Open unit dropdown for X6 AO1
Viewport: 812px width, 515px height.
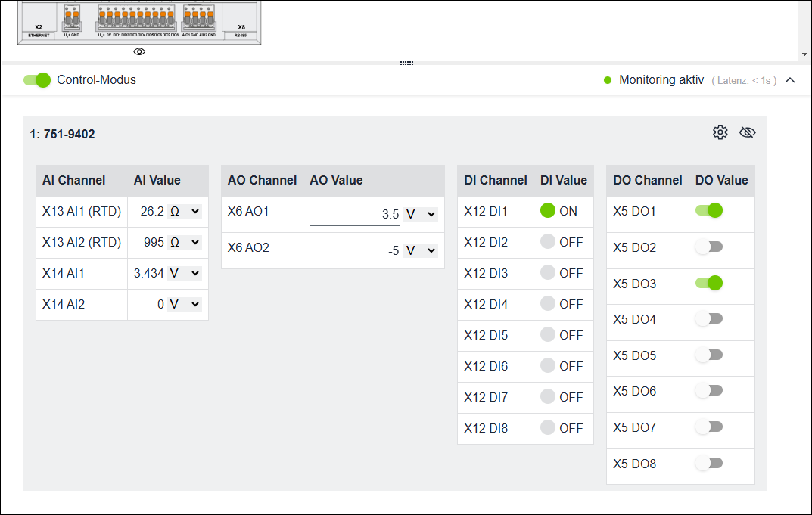(x=421, y=214)
